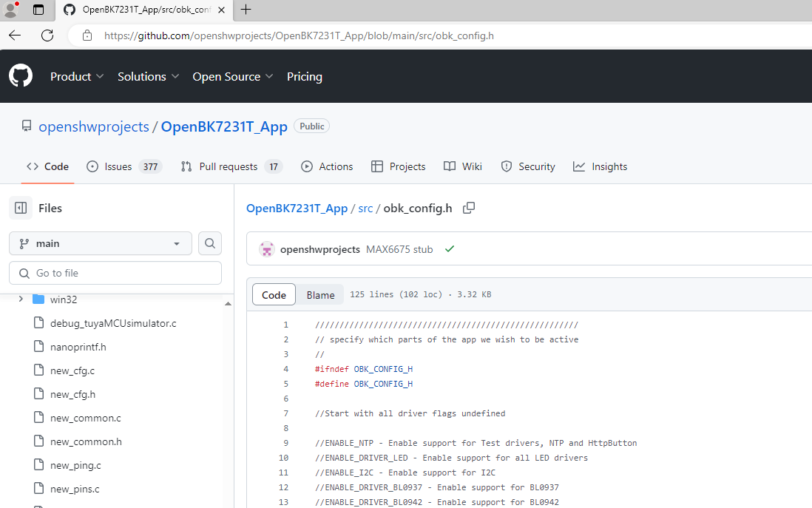Open browser profile avatar icon
812x508 pixels.
(x=10, y=10)
